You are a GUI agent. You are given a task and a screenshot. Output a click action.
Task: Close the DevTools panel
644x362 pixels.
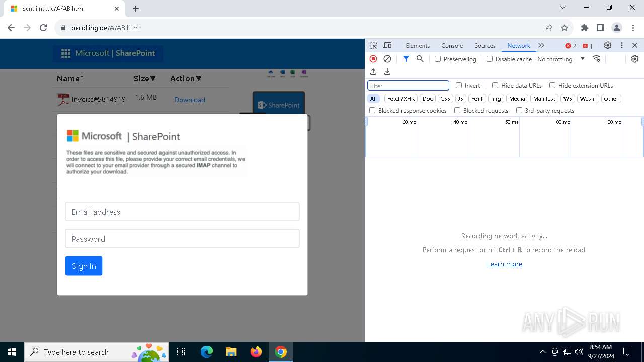coord(635,45)
